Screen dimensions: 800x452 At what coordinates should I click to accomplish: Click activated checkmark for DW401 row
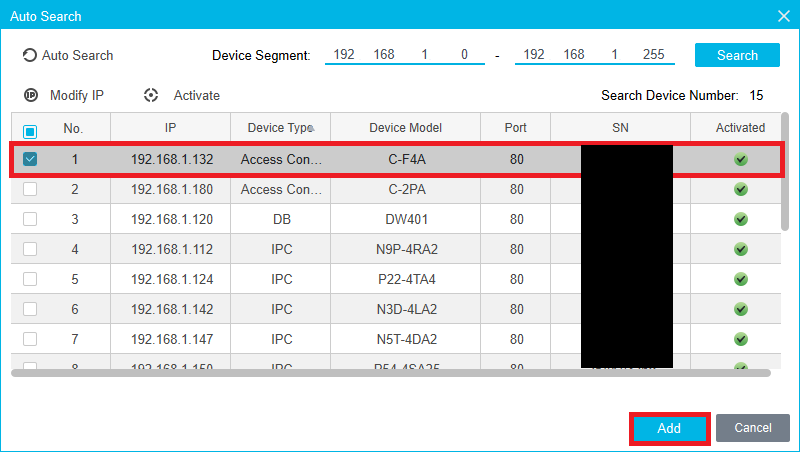(741, 219)
